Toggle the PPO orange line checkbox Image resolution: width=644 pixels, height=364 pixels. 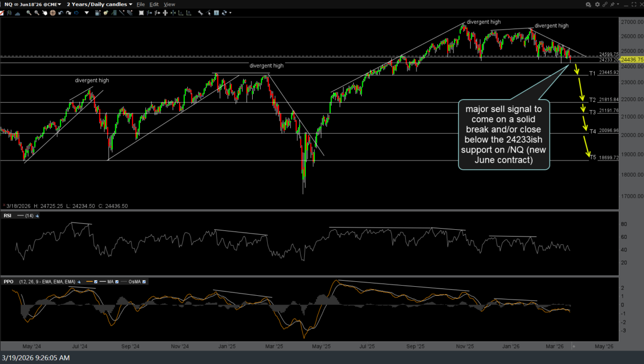96,282
